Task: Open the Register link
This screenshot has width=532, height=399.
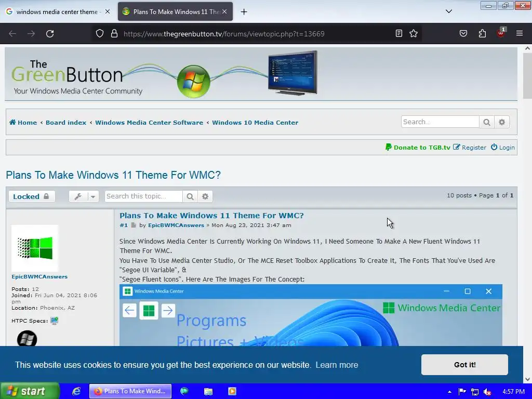Action: point(470,147)
